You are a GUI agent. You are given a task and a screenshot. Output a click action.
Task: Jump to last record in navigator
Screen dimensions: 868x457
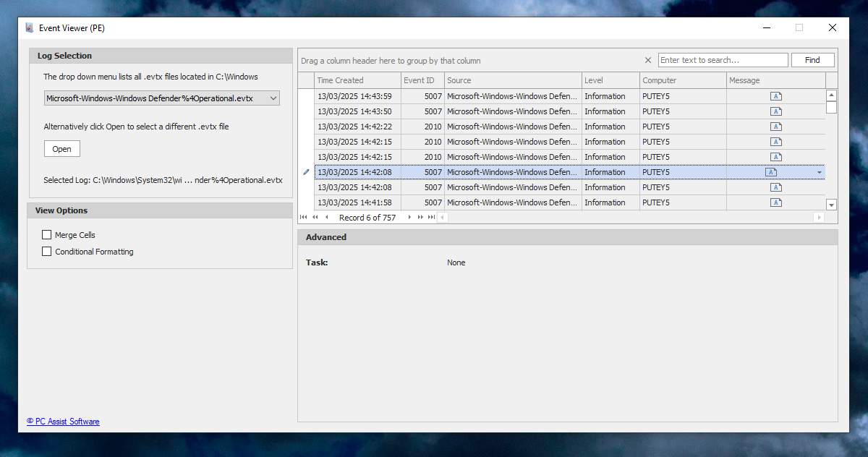431,217
